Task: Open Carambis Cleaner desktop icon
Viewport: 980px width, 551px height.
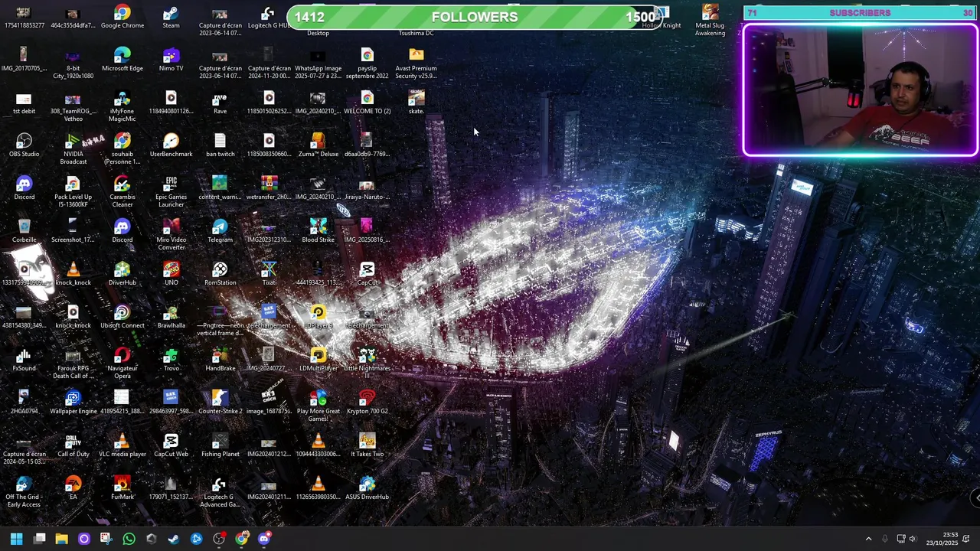Action: click(x=122, y=193)
